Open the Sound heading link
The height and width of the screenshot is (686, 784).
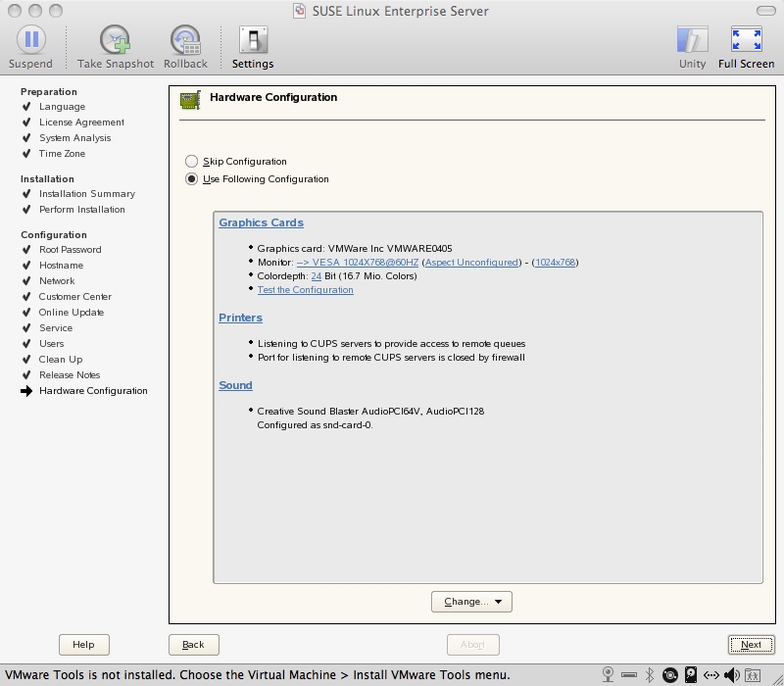click(x=235, y=385)
